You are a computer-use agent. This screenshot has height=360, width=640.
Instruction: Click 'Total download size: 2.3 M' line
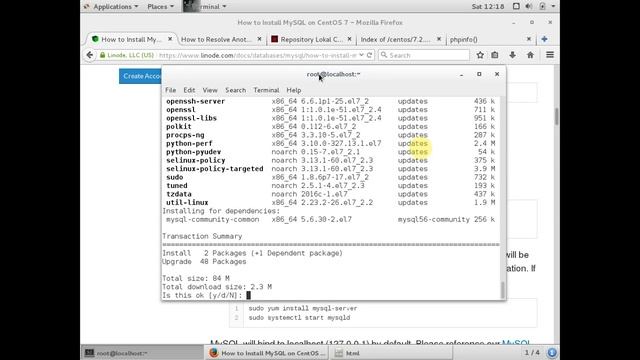point(217,287)
